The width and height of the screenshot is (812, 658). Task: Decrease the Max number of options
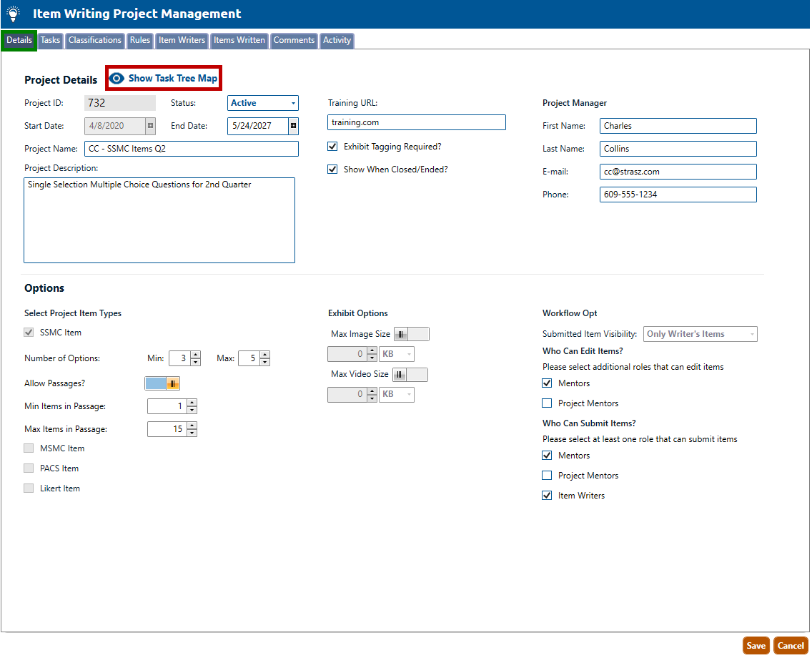264,363
